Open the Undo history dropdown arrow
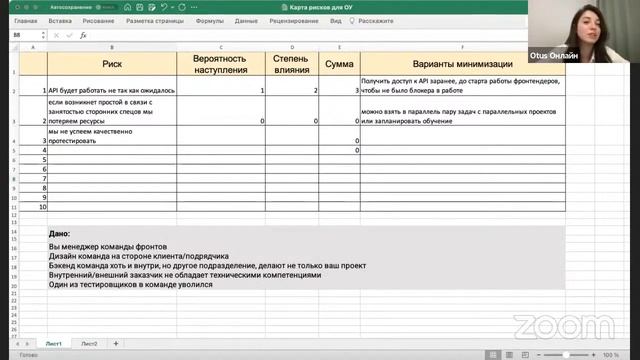 (173, 7)
